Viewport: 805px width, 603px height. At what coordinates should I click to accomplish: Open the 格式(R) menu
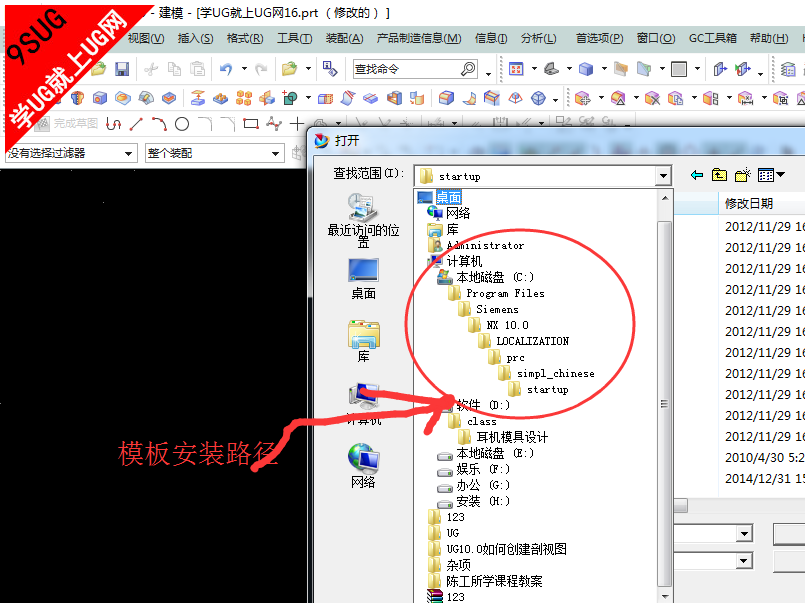tap(245, 38)
